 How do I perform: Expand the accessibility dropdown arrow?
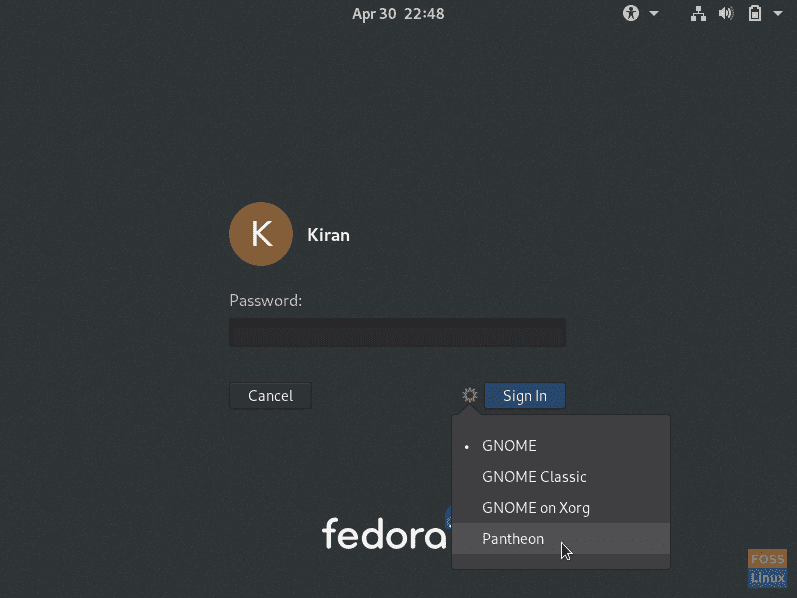(x=654, y=14)
